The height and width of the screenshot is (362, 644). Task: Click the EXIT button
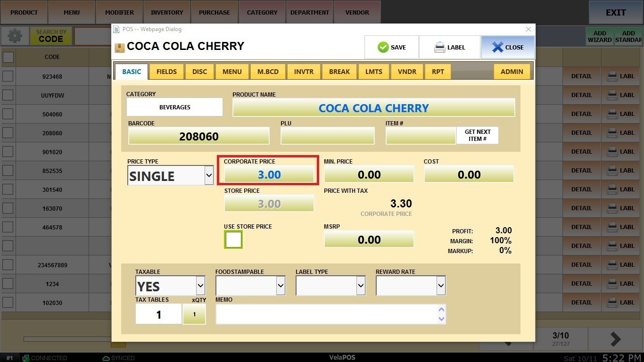coord(616,13)
